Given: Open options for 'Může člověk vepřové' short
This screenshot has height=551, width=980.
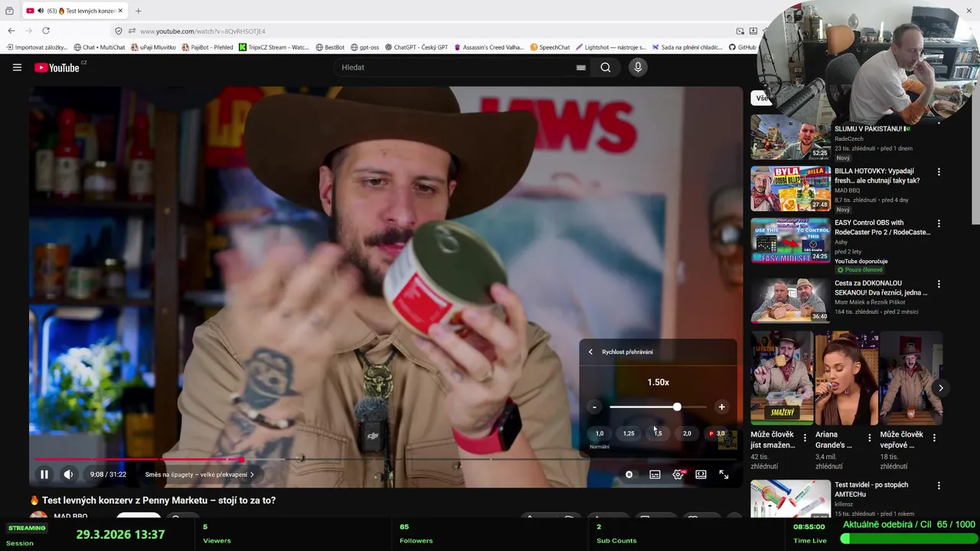Looking at the screenshot, I should (933, 438).
